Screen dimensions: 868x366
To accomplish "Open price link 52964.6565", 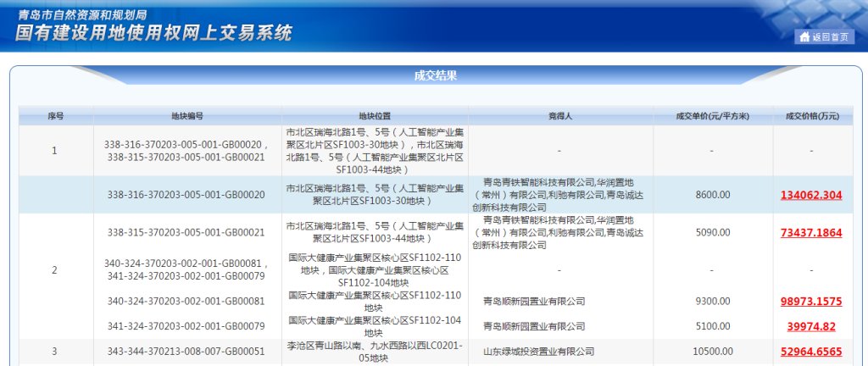I will coord(811,351).
